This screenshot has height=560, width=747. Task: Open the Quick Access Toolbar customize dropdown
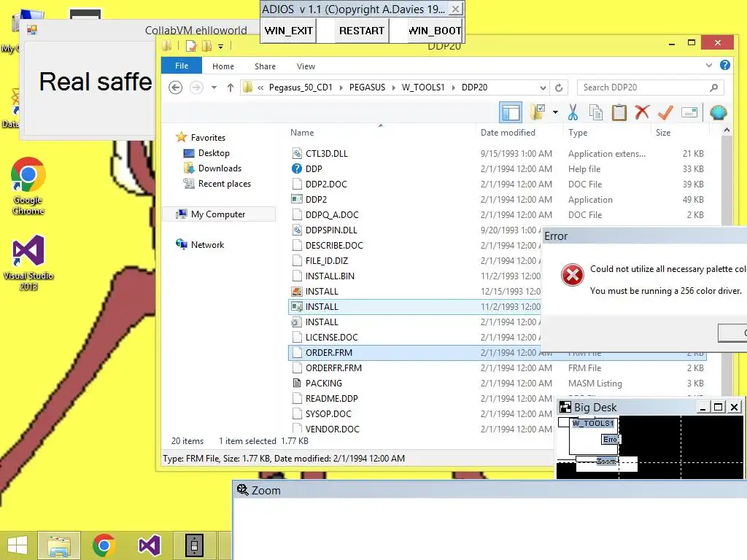click(220, 46)
